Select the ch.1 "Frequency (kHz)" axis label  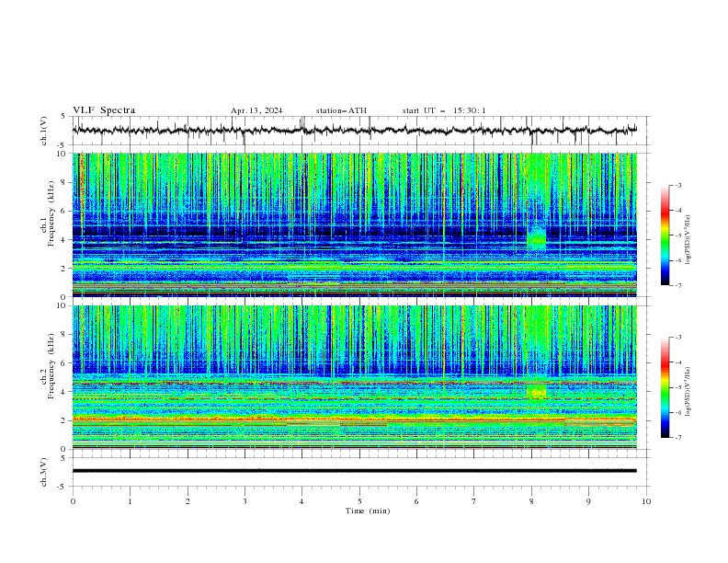click(51, 213)
